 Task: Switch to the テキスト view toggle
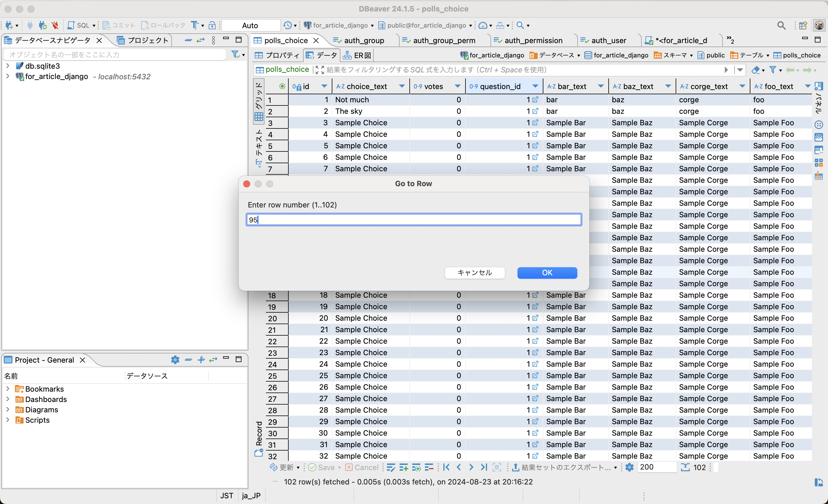click(259, 148)
